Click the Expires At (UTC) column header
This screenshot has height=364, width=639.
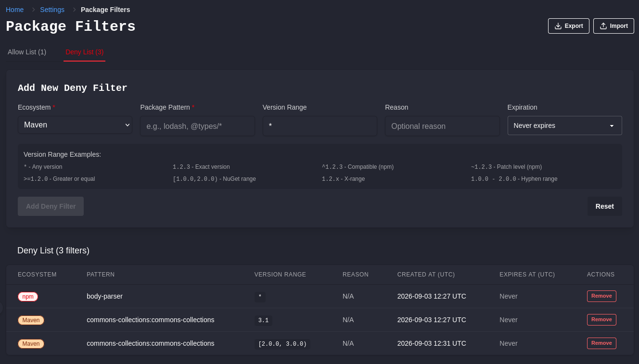click(527, 275)
